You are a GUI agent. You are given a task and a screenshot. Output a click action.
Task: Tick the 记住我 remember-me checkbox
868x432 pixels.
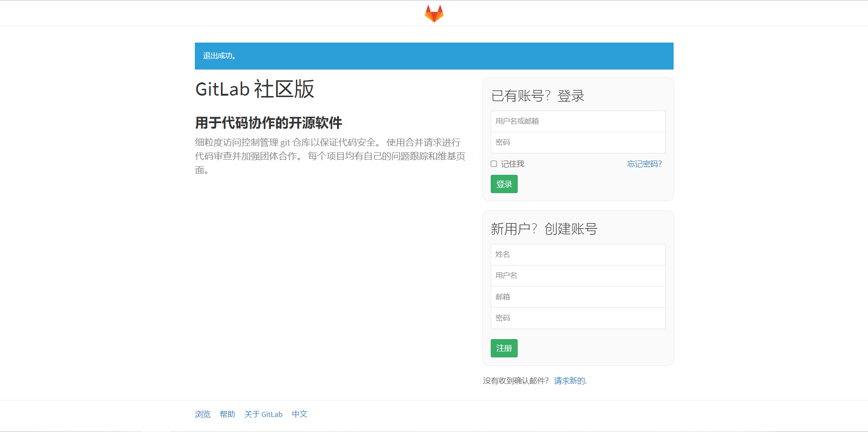[x=494, y=164]
